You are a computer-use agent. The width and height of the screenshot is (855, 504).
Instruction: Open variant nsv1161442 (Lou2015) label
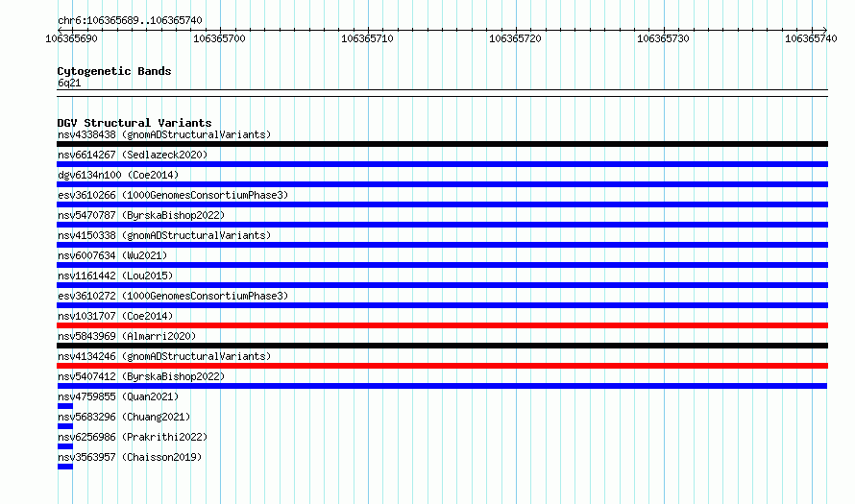[115, 276]
